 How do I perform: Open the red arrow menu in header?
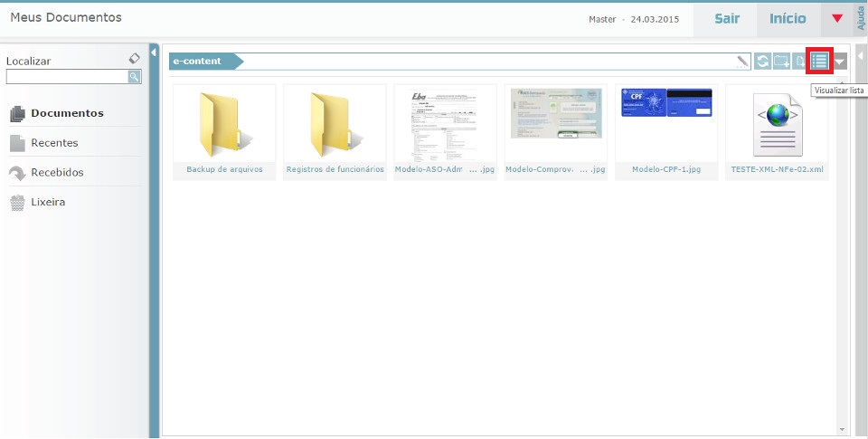coord(837,19)
